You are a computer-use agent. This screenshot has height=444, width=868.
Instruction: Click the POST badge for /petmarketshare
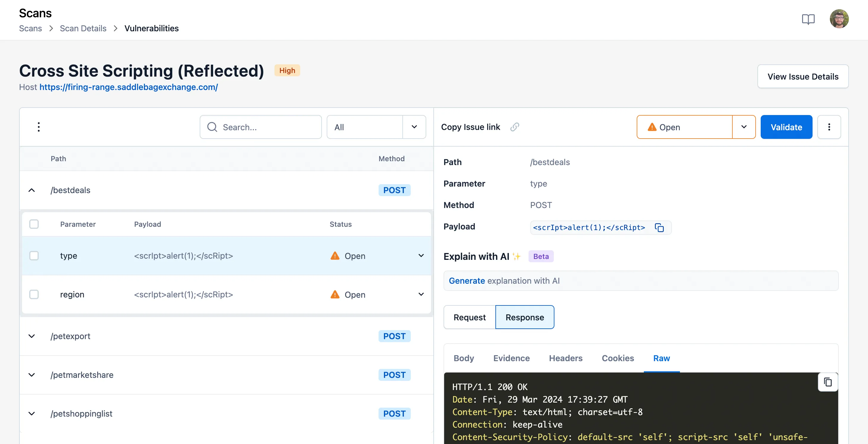(394, 375)
